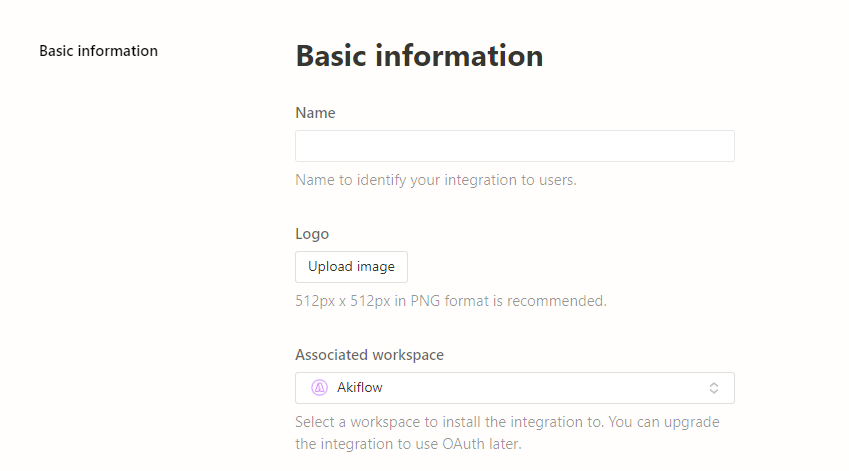Image resolution: width=849 pixels, height=471 pixels.
Task: Click 'PNG format is recommended' hint
Action: (x=508, y=301)
